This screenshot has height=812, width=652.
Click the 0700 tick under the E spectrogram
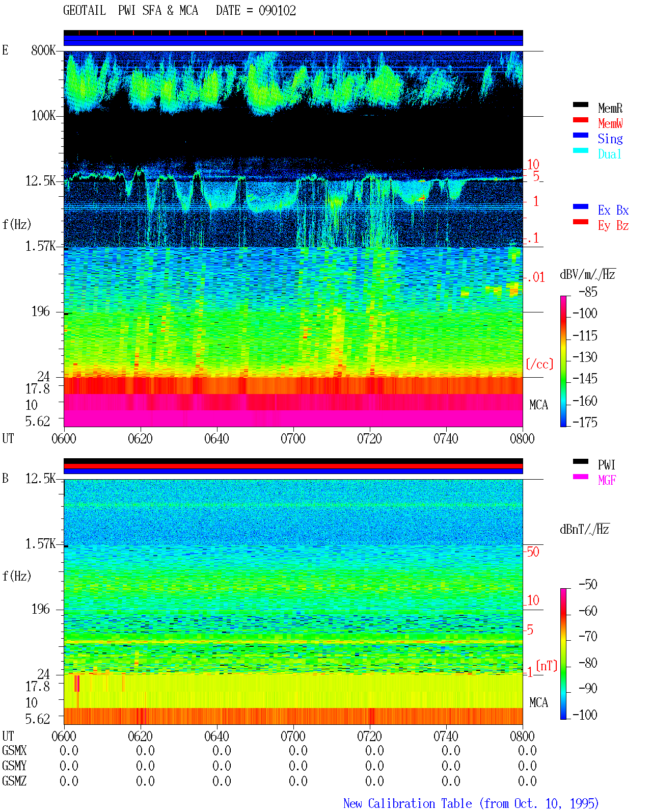click(x=293, y=439)
